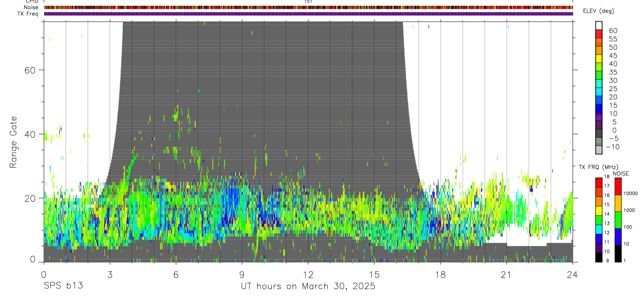Pick the yellow 14–15 MHz swatch in TX FRQ bar

click(x=599, y=211)
